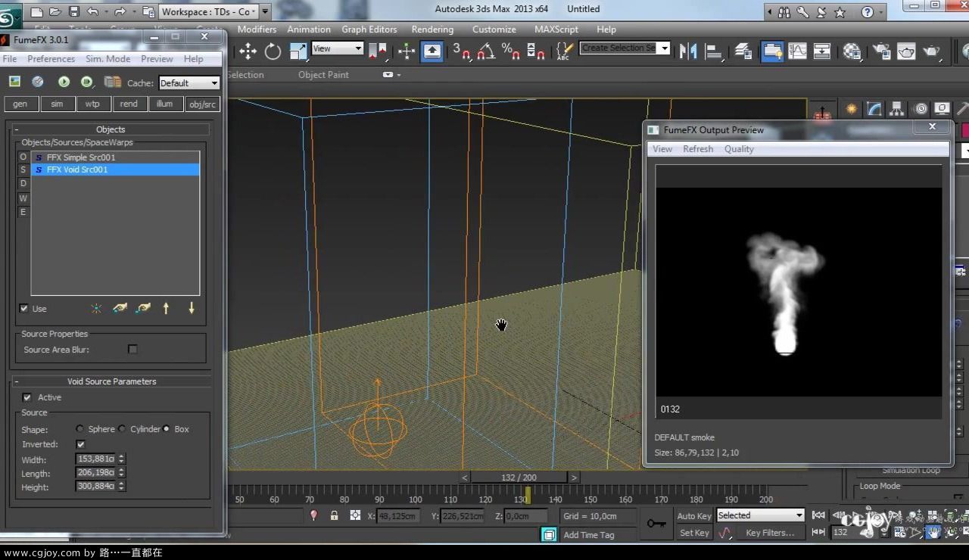This screenshot has width=969, height=560.
Task: Open the Cache dropdown in FumeFX
Action: [189, 83]
